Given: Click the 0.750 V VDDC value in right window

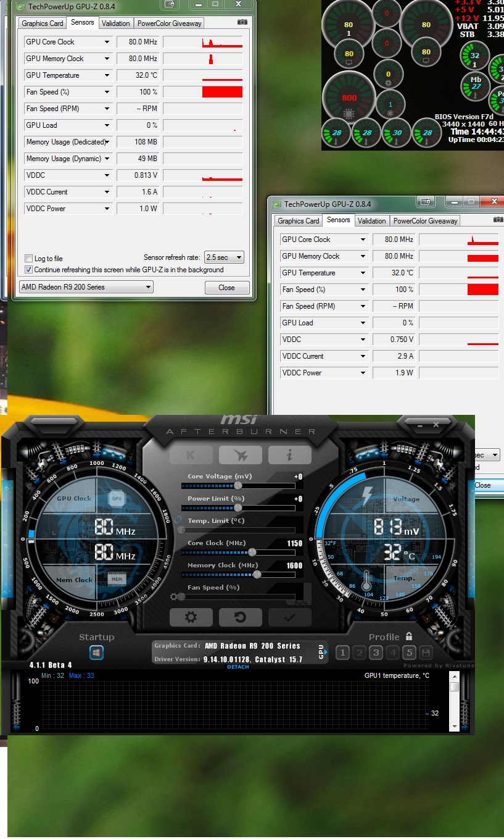Looking at the screenshot, I should point(394,340).
